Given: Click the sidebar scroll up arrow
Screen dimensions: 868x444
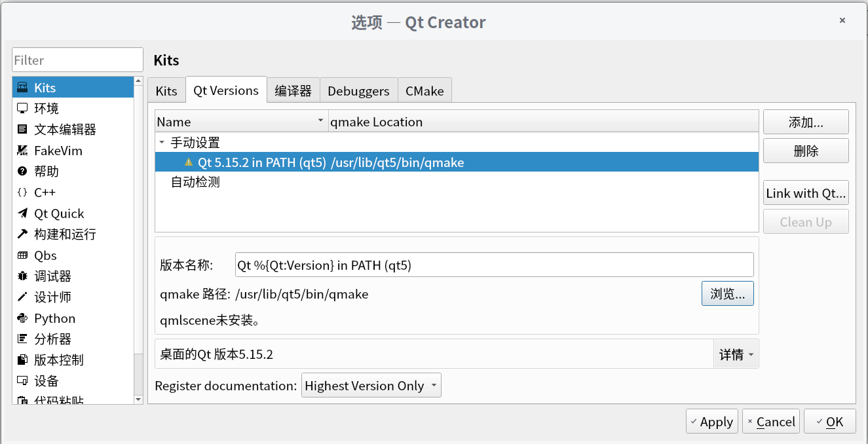Looking at the screenshot, I should (x=138, y=81).
